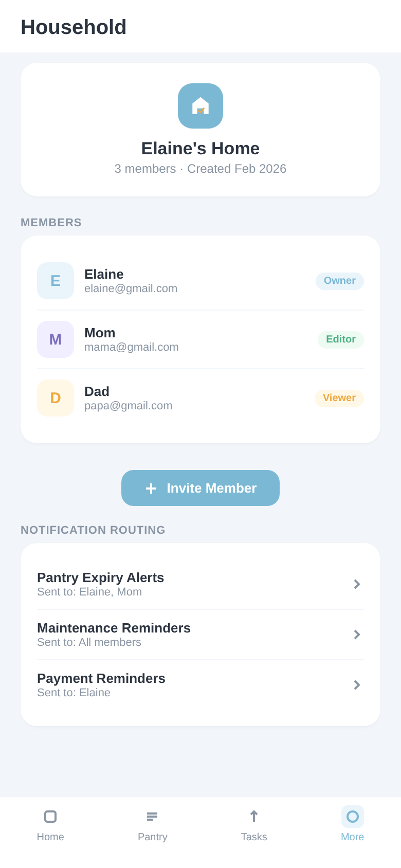Click the plus icon on Invite Member

pos(151,489)
